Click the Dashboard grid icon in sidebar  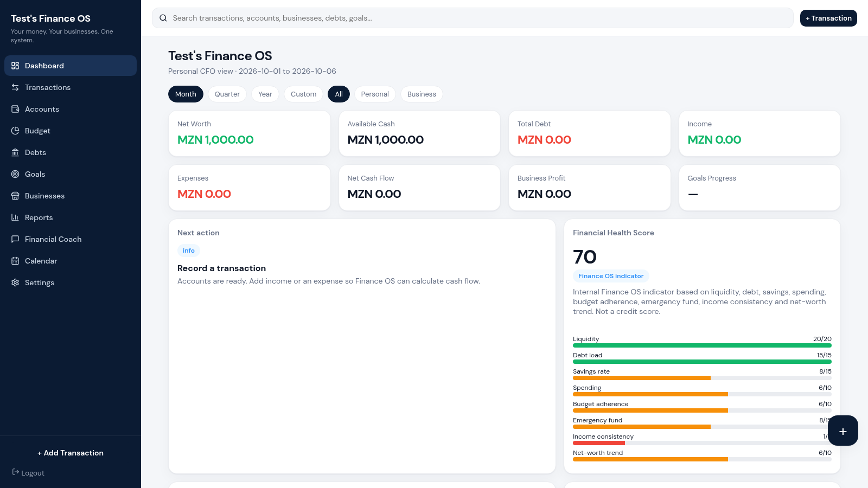tap(15, 66)
